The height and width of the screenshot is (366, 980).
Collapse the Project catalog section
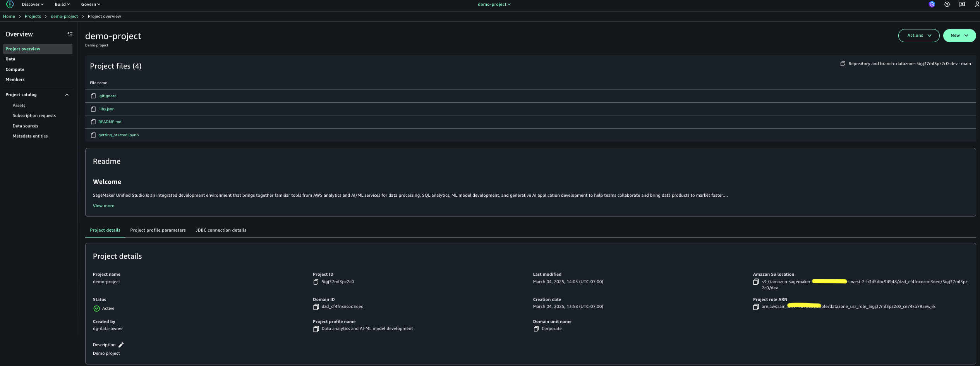click(67, 95)
